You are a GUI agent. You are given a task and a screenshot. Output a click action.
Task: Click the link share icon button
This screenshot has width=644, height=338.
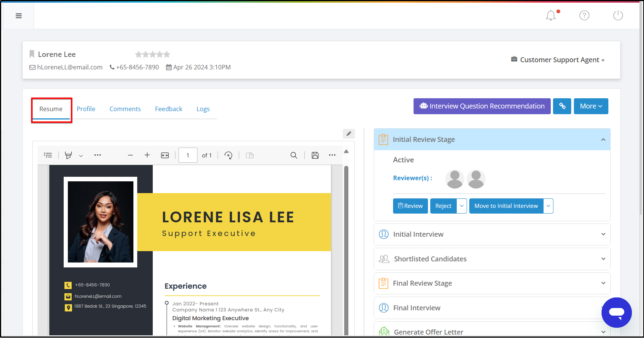(x=562, y=106)
